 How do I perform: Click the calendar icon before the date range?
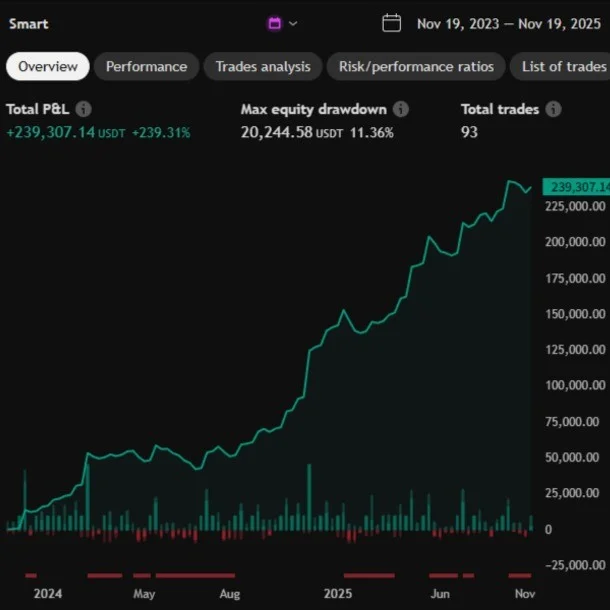click(392, 23)
